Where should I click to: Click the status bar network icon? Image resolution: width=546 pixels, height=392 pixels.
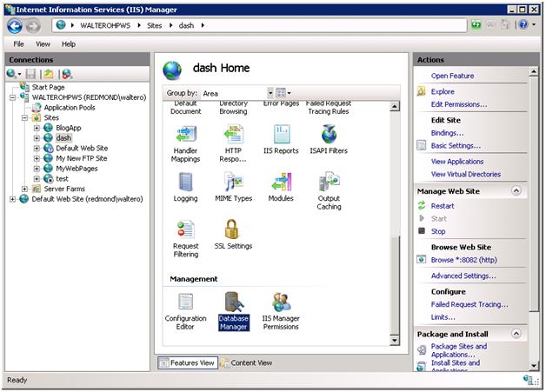[x=529, y=380]
